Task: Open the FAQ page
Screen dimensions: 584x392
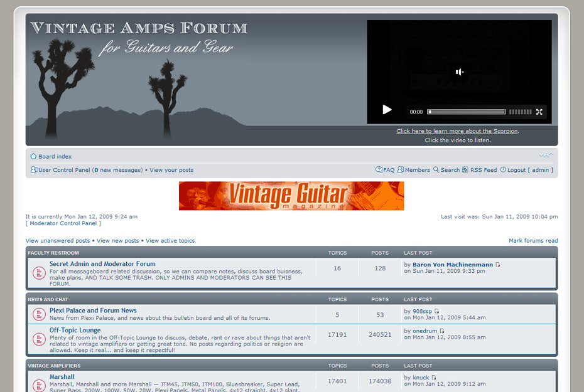Action: [x=389, y=170]
